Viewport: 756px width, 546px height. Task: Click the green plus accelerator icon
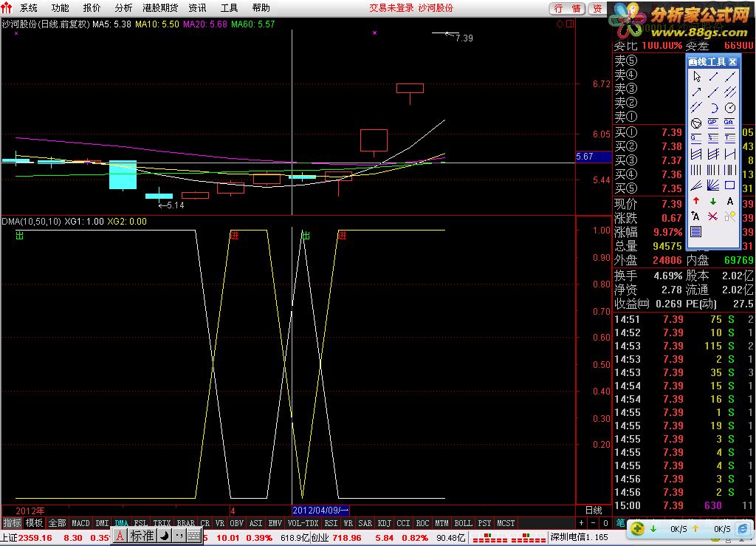637,528
